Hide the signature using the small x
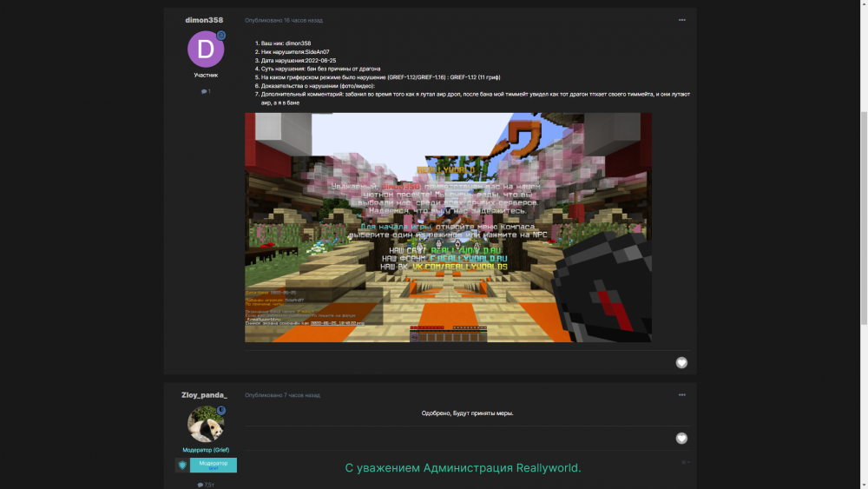The image size is (868, 489). pos(684,462)
